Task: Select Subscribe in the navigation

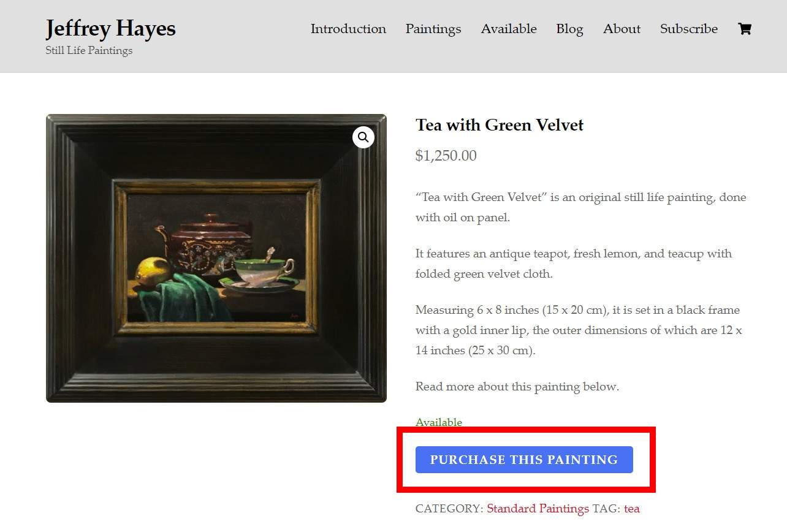Action: click(x=689, y=29)
